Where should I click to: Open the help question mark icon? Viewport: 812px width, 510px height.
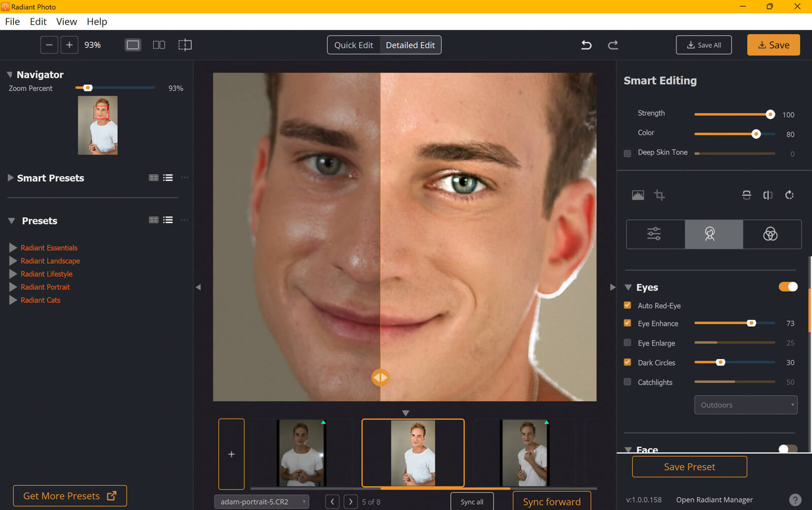tap(795, 500)
